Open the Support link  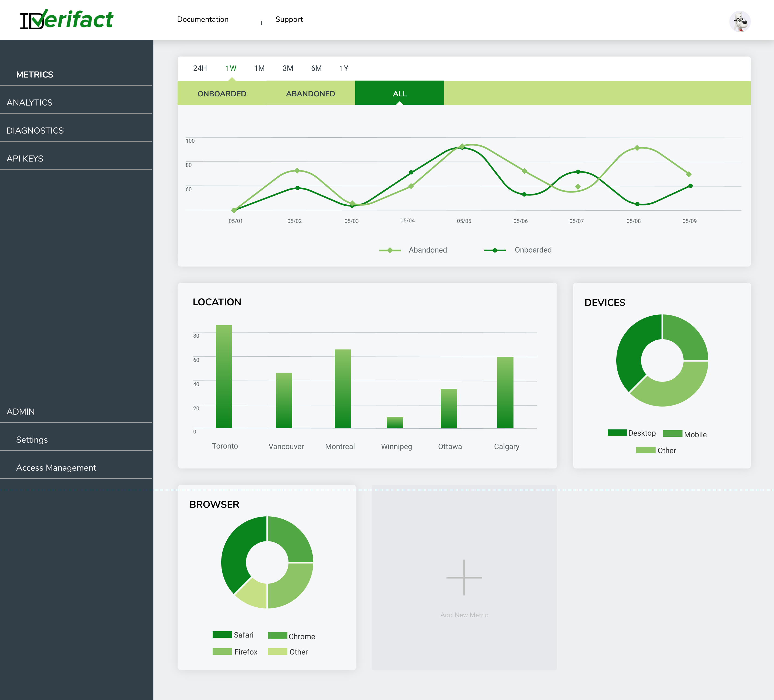point(289,20)
